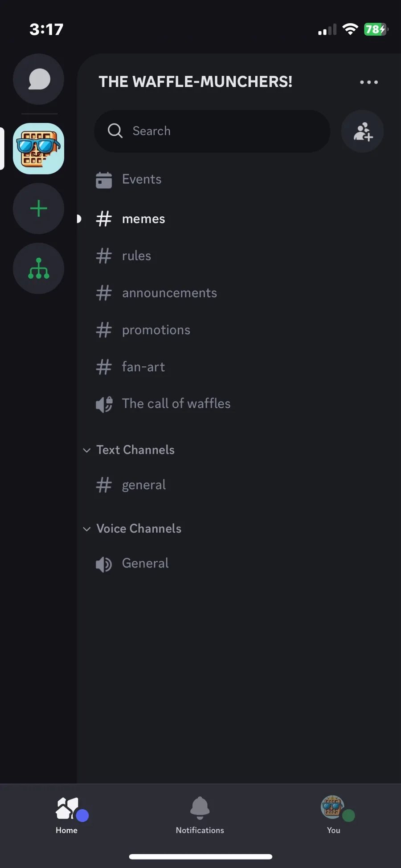Image resolution: width=401 pixels, height=868 pixels.
Task: Open the rules channel
Action: [136, 256]
